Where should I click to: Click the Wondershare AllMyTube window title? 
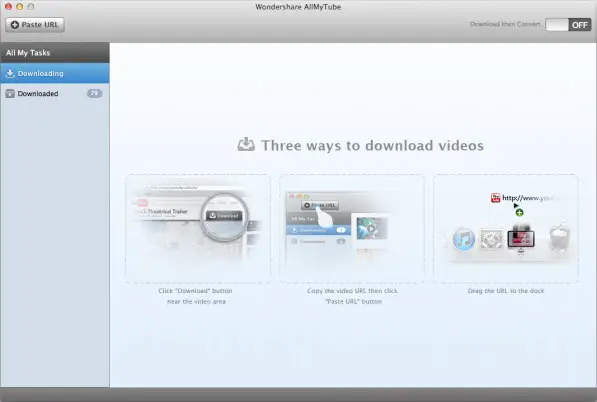point(298,7)
